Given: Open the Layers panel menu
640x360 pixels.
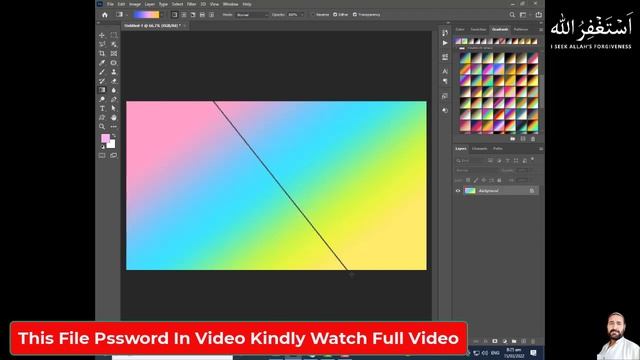Looking at the screenshot, I should point(541,149).
